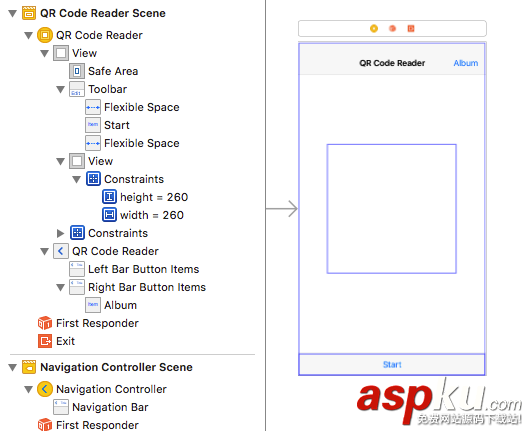Collapse the root View node
527x431 pixels.
click(45, 53)
